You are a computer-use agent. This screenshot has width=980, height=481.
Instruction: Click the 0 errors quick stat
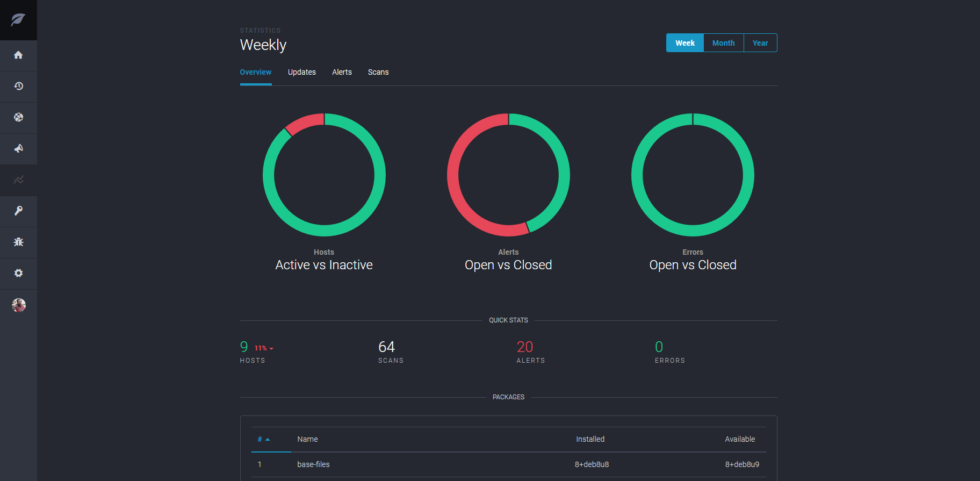[659, 347]
